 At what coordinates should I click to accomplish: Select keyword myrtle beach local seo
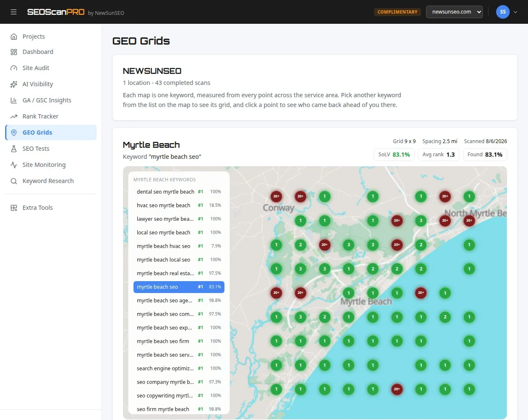click(x=179, y=260)
